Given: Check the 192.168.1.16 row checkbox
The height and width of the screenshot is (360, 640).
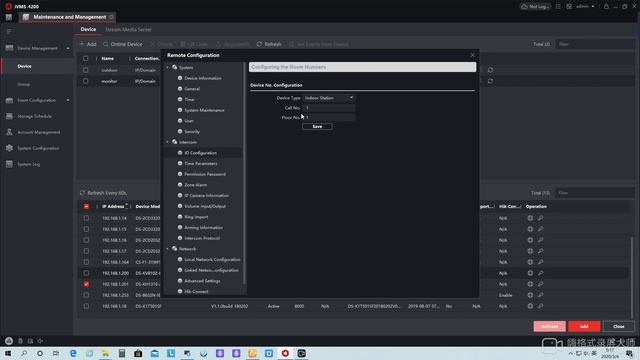Looking at the screenshot, I should click(86, 240).
